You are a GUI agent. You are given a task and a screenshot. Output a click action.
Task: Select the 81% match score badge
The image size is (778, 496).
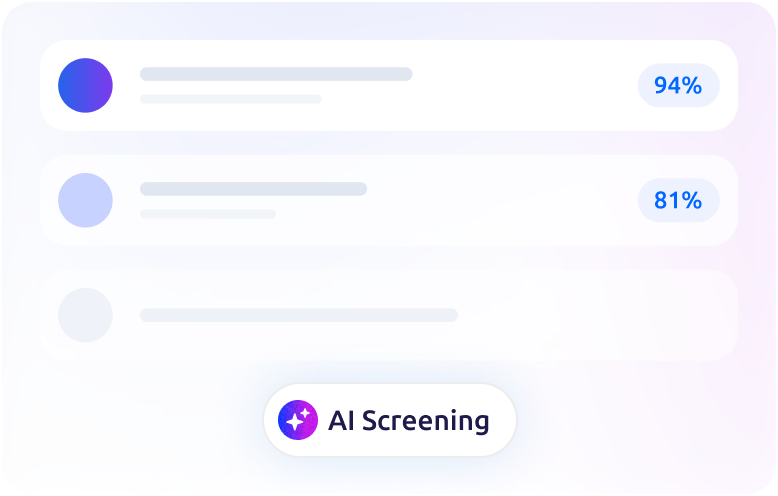[x=678, y=200]
